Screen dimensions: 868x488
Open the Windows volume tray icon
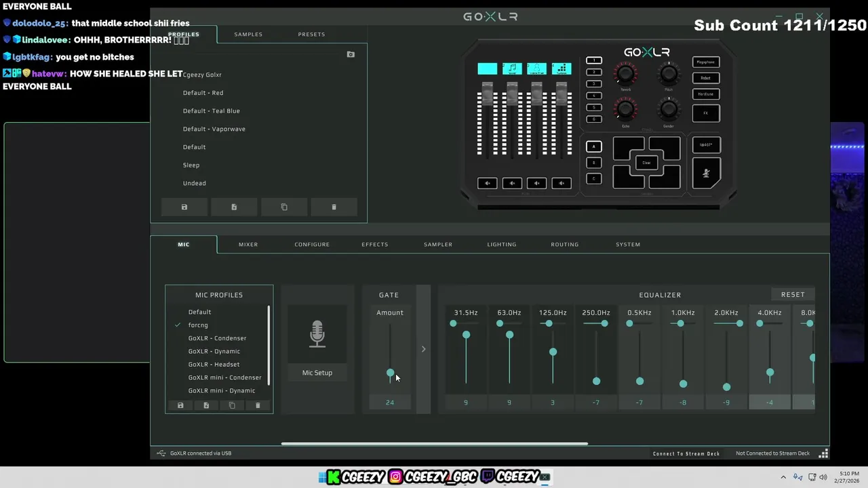(823, 477)
